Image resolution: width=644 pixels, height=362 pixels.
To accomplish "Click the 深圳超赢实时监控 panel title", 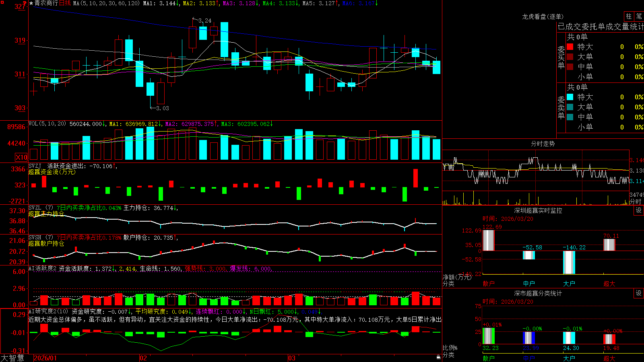I will click(538, 210).
